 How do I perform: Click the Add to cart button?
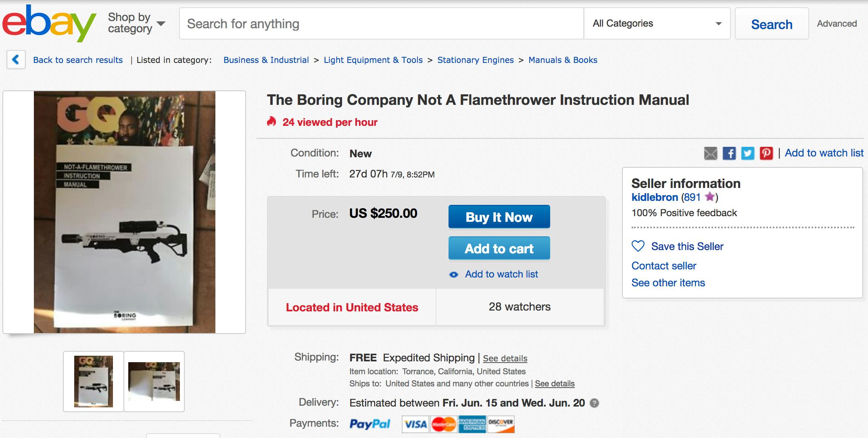click(499, 248)
